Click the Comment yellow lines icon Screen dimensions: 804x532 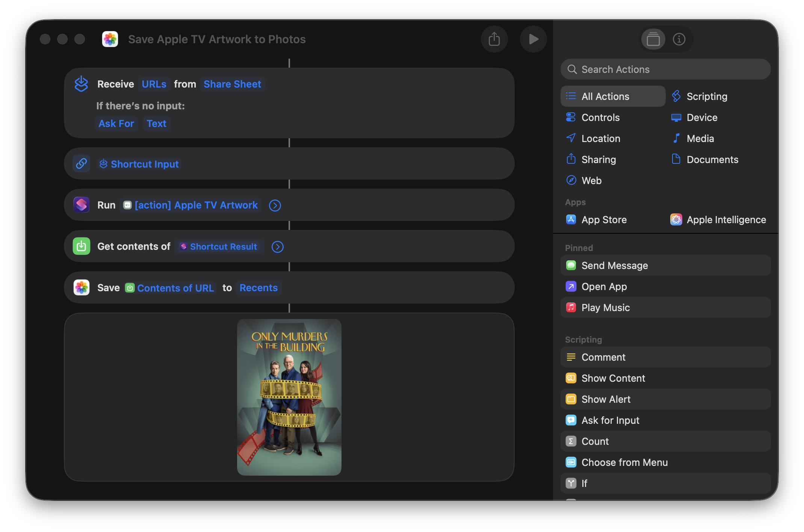pos(571,357)
